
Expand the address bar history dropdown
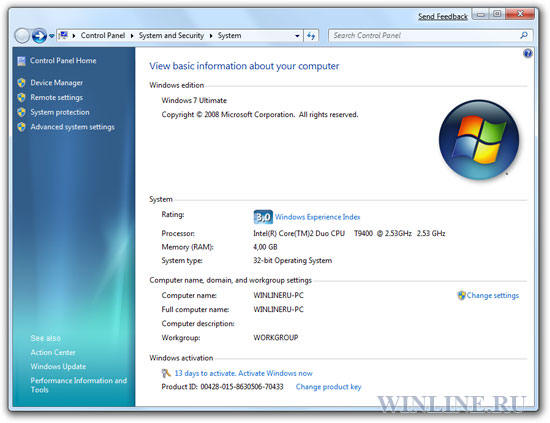pos(297,36)
